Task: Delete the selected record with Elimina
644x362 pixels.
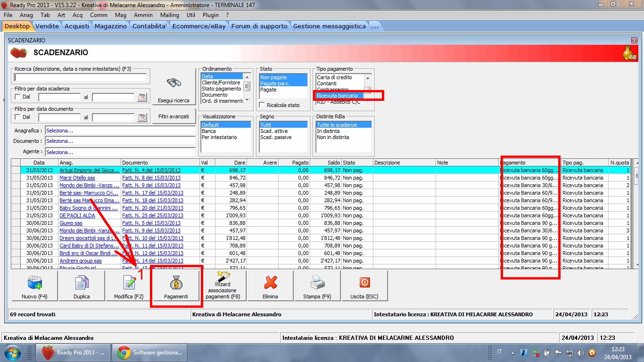Action: 270,286
